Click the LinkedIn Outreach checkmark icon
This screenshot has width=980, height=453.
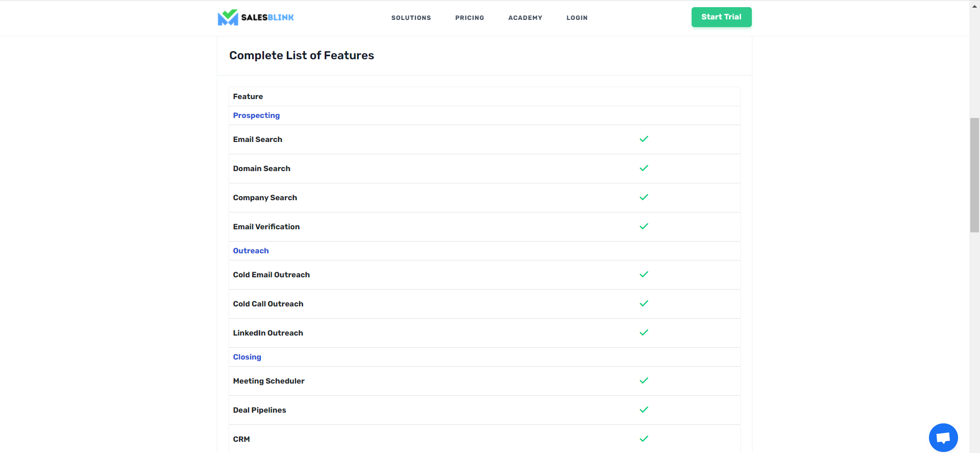(644, 332)
